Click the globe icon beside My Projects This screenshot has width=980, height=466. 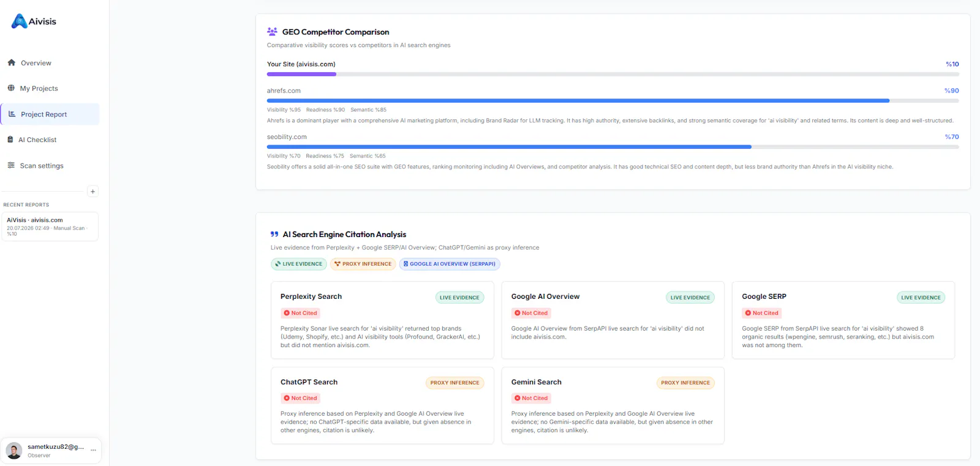coord(11,88)
